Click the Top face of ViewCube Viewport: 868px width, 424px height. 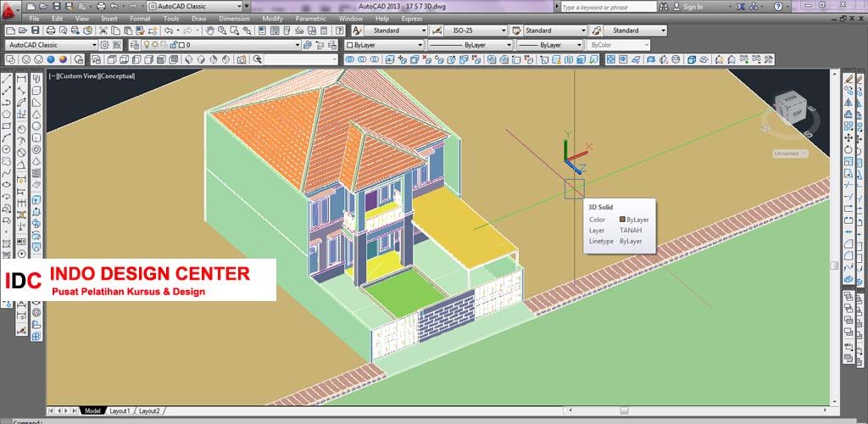pyautogui.click(x=797, y=113)
